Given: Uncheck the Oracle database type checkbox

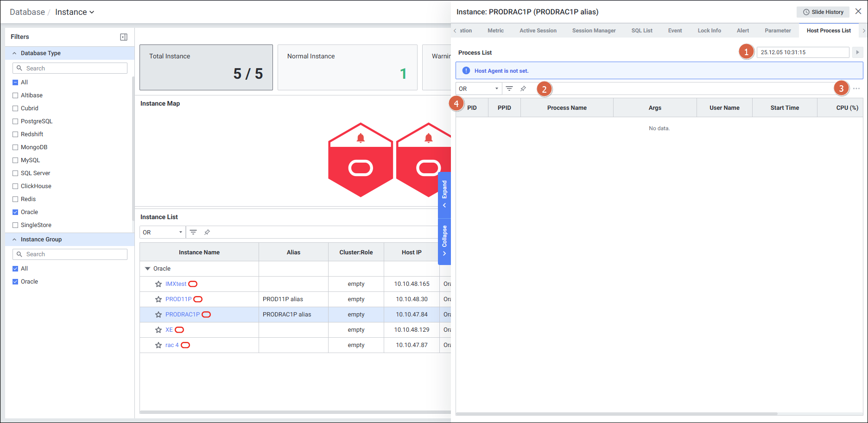Looking at the screenshot, I should pyautogui.click(x=15, y=212).
